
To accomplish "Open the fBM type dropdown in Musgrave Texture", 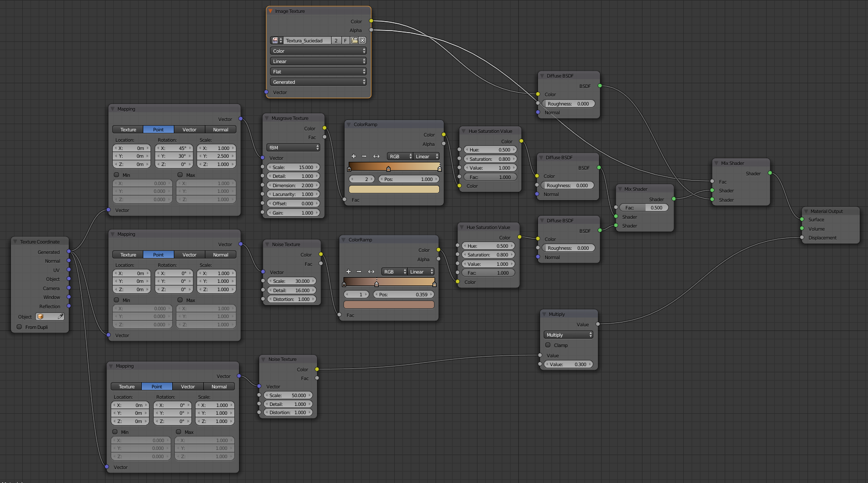I will pyautogui.click(x=293, y=147).
